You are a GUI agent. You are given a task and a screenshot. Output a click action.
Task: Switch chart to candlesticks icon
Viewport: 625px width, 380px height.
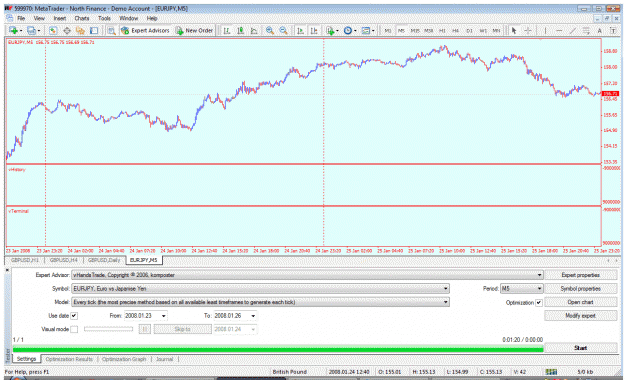(x=240, y=31)
